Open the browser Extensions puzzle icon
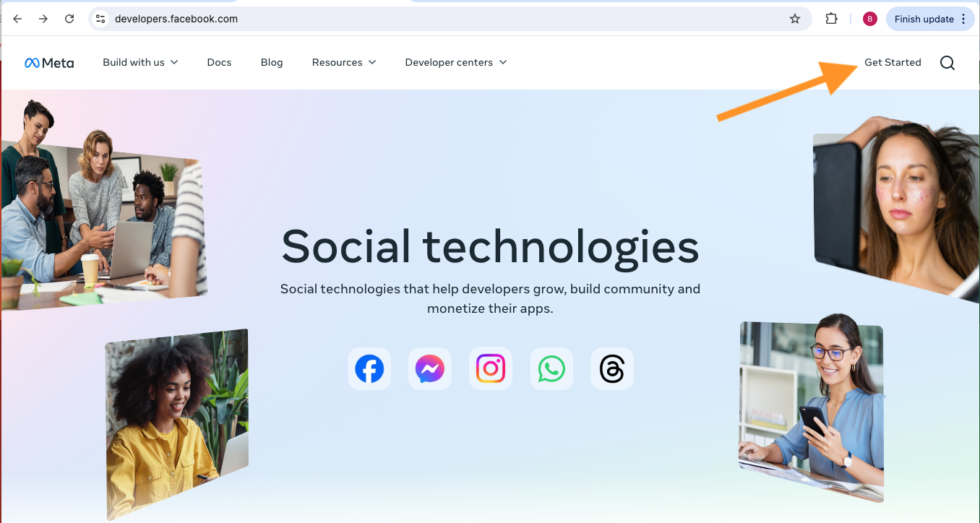The image size is (980, 523). click(x=832, y=19)
